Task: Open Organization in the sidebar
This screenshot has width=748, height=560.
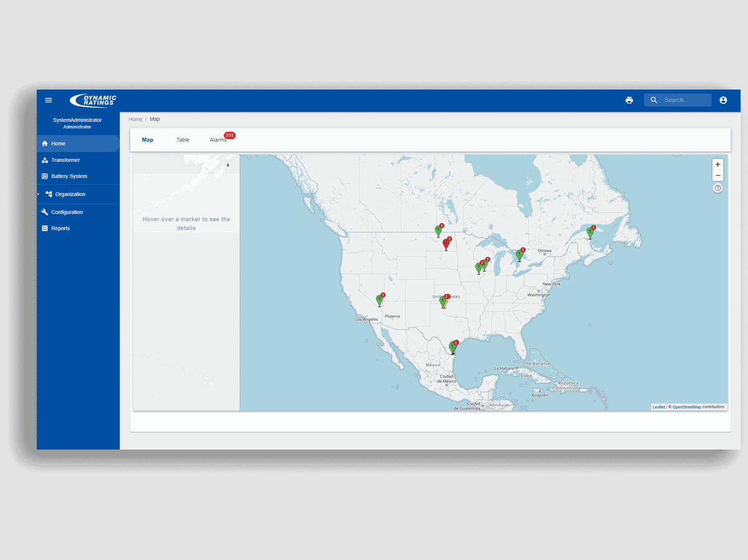Action: click(x=78, y=194)
